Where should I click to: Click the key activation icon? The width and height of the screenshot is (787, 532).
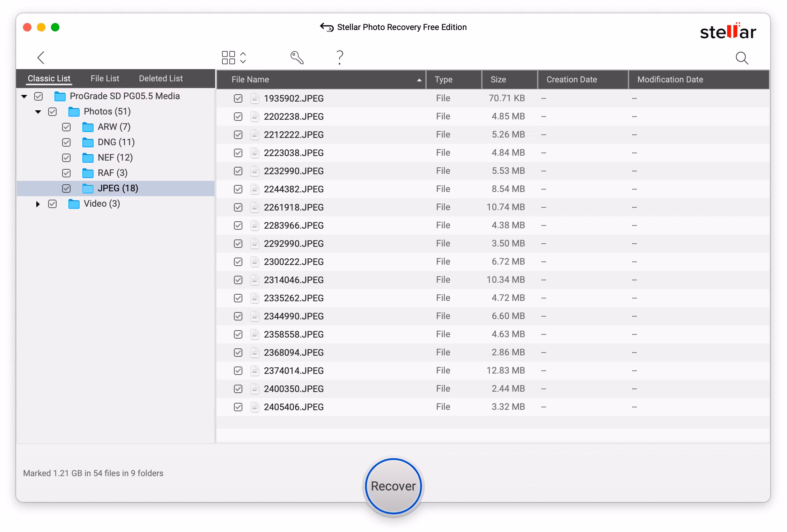point(297,58)
